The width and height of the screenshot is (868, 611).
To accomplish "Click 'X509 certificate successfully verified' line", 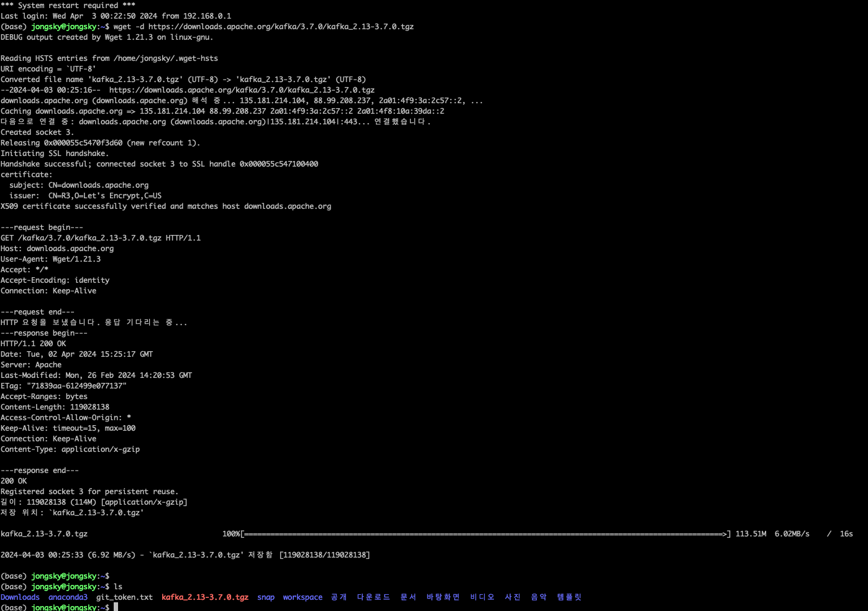I will (166, 206).
